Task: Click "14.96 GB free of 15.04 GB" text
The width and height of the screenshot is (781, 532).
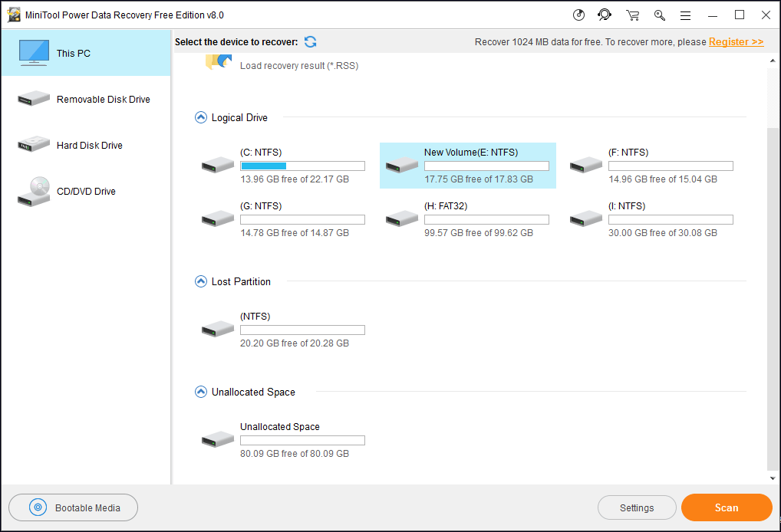Action: 662,179
